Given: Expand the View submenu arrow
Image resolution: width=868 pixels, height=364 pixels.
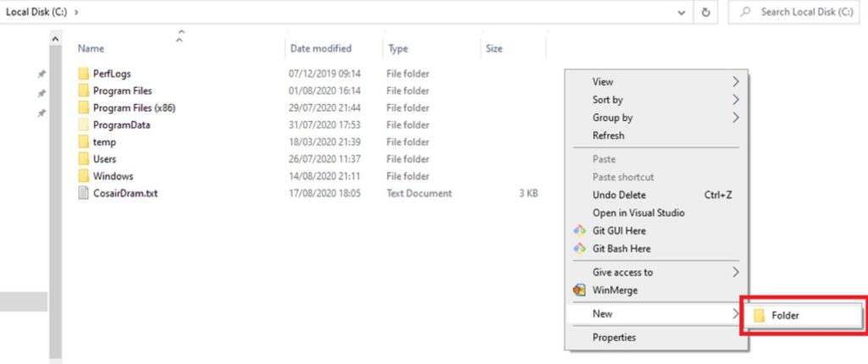Looking at the screenshot, I should pyautogui.click(x=736, y=82).
